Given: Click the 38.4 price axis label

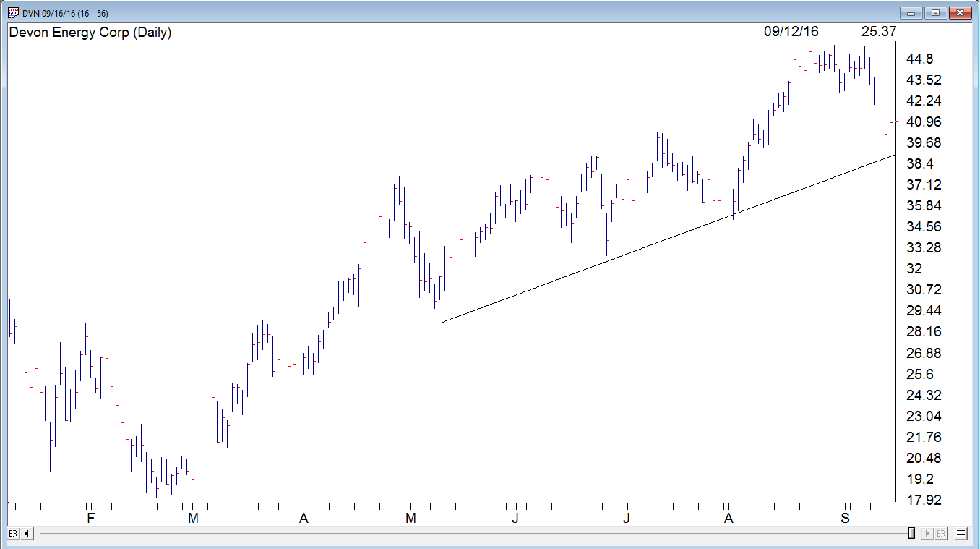Looking at the screenshot, I should tap(919, 163).
